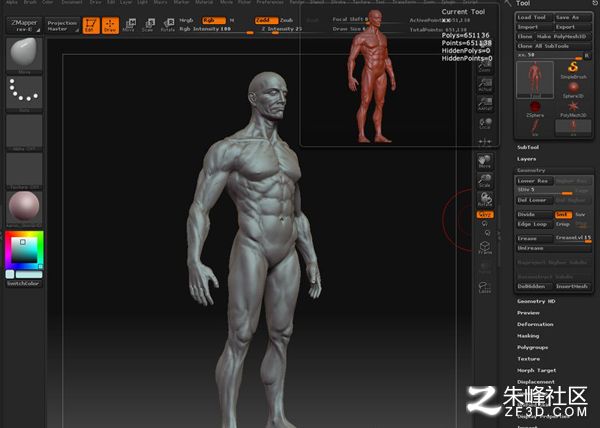This screenshot has height=428, width=600.
Task: Expand the Layers section
Action: tap(527, 159)
